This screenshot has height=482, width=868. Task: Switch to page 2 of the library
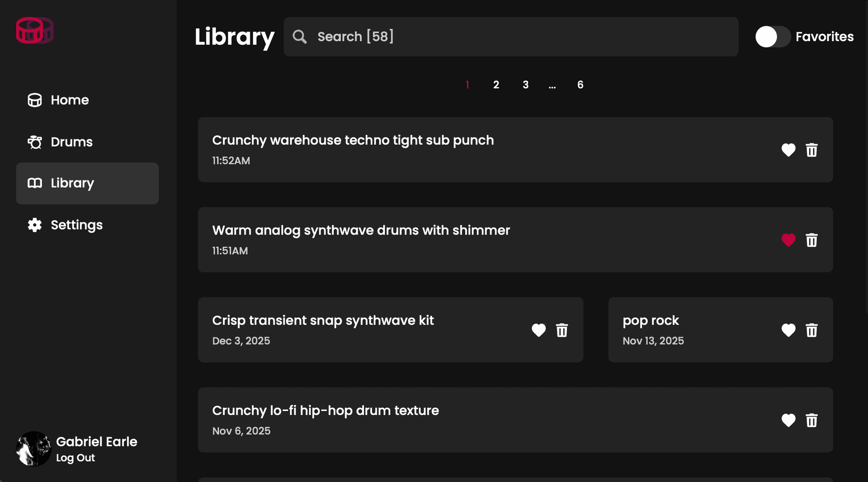(x=496, y=85)
